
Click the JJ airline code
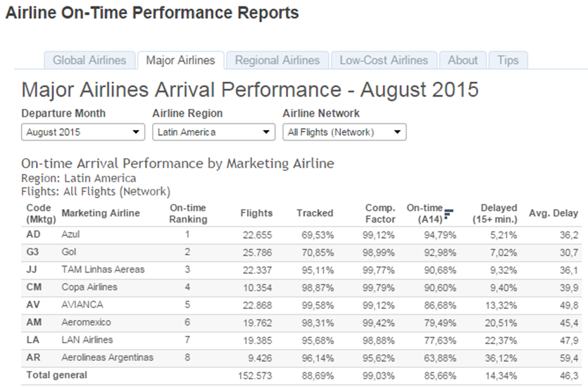pos(31,269)
